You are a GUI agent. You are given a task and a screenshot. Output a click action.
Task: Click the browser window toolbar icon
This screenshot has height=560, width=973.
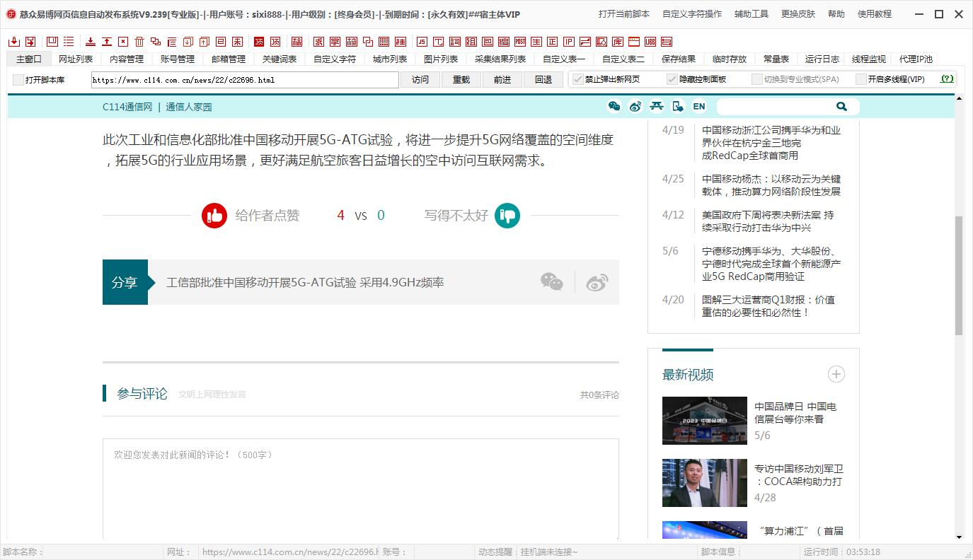click(x=633, y=42)
